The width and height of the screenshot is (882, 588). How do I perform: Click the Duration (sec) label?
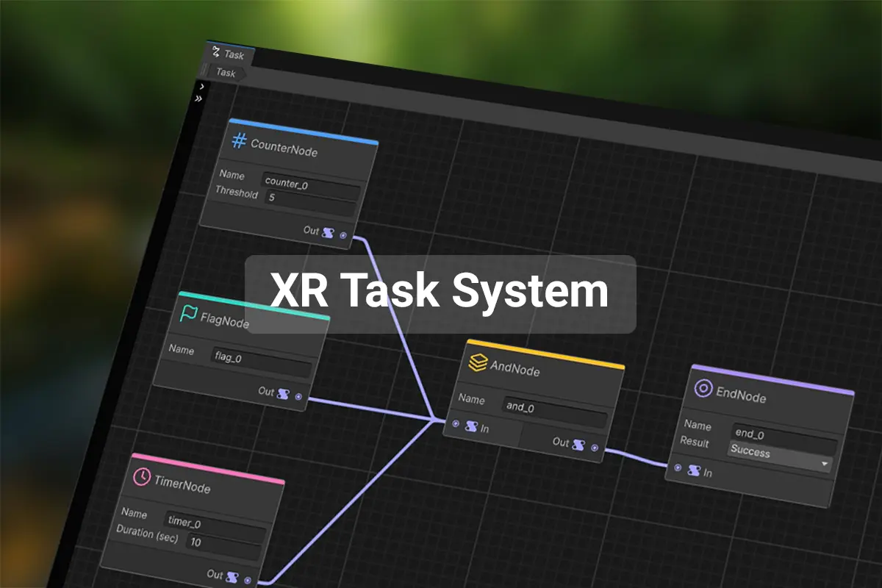147,533
